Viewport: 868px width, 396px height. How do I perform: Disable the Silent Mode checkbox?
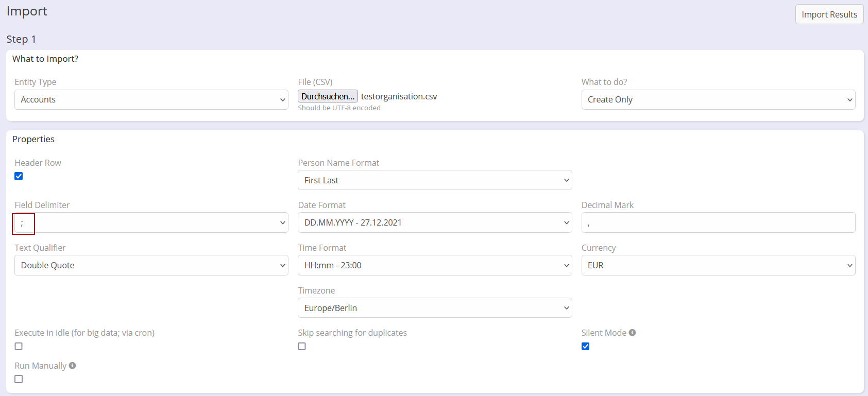(x=586, y=347)
